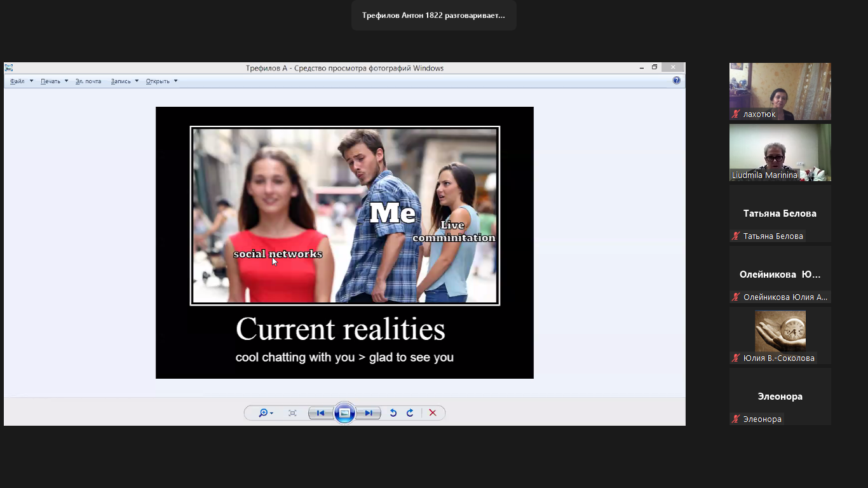This screenshot has height=488, width=868.
Task: Close the Photo Viewer window
Action: (x=673, y=67)
